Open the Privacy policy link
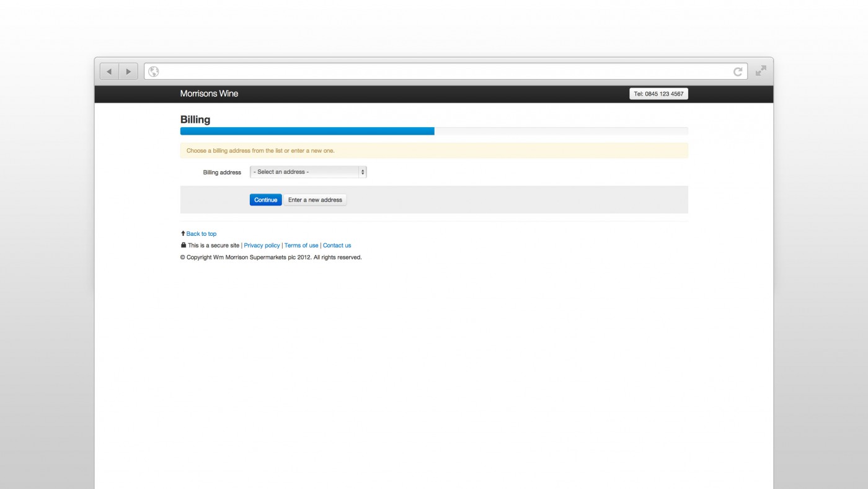This screenshot has width=868, height=489. 262,245
